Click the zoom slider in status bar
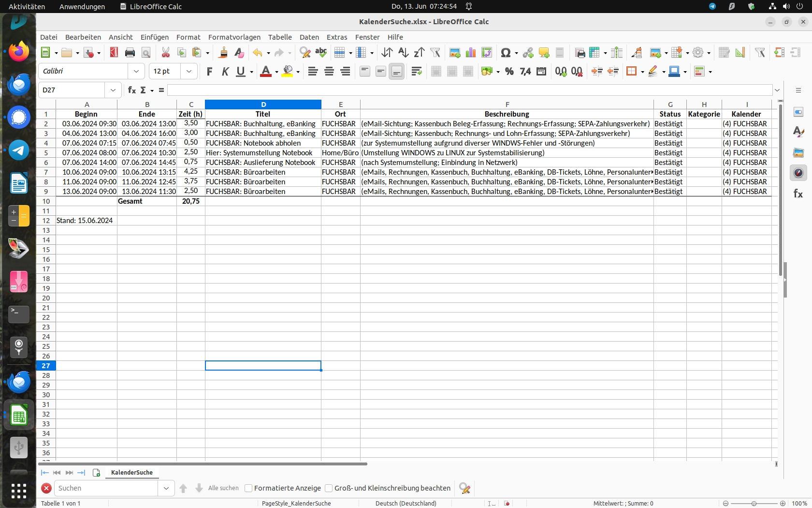812x508 pixels. pyautogui.click(x=754, y=503)
